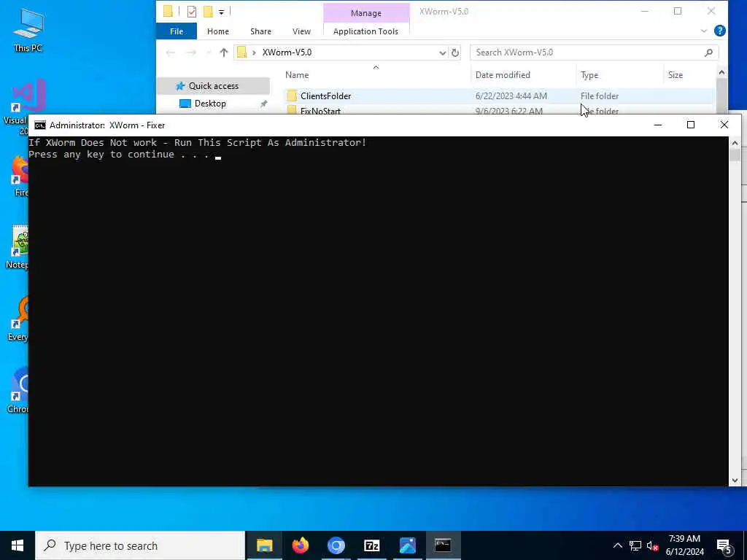Switch to the Share ribbon tab
747x560 pixels.
tap(260, 31)
